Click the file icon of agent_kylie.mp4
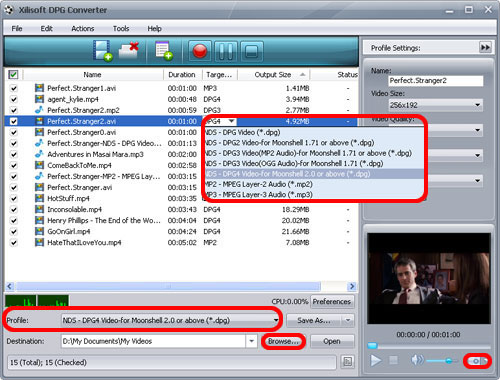Image resolution: width=500 pixels, height=380 pixels. pyautogui.click(x=39, y=99)
